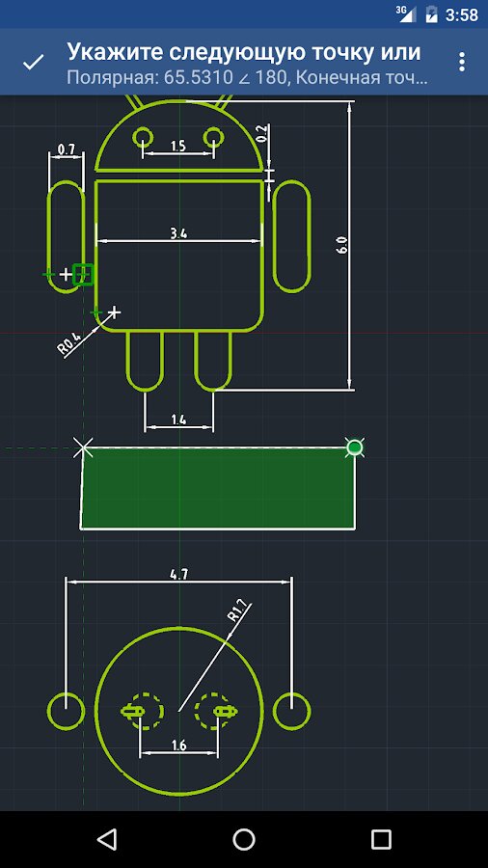Tap the Android home navigation button
Screen dimensions: 488x868
pos(243,839)
